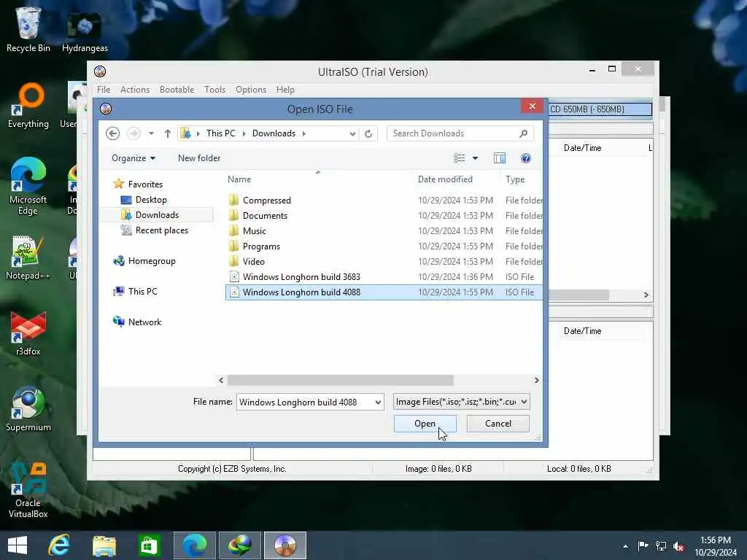This screenshot has width=747, height=560.
Task: Refresh the Downloads folder listing
Action: (x=368, y=134)
